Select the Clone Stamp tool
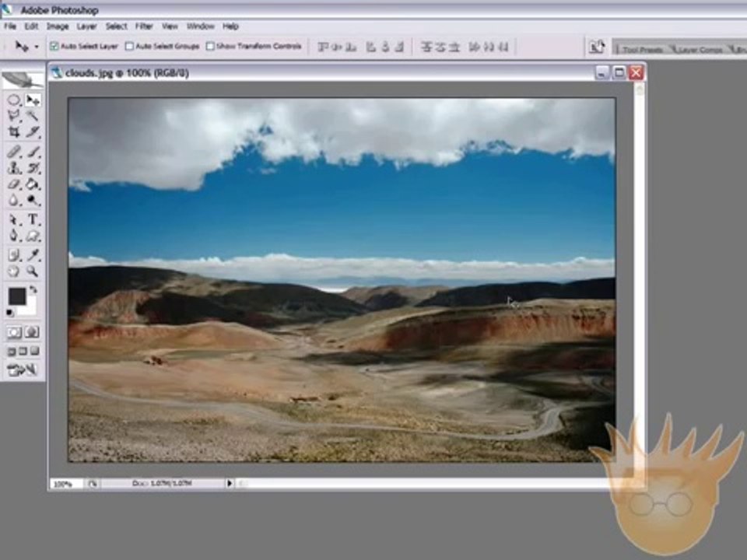 click(14, 168)
